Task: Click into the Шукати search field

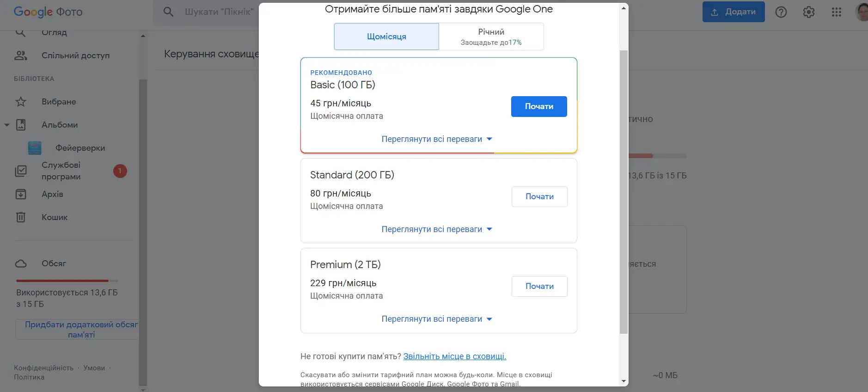Action: 219,12
